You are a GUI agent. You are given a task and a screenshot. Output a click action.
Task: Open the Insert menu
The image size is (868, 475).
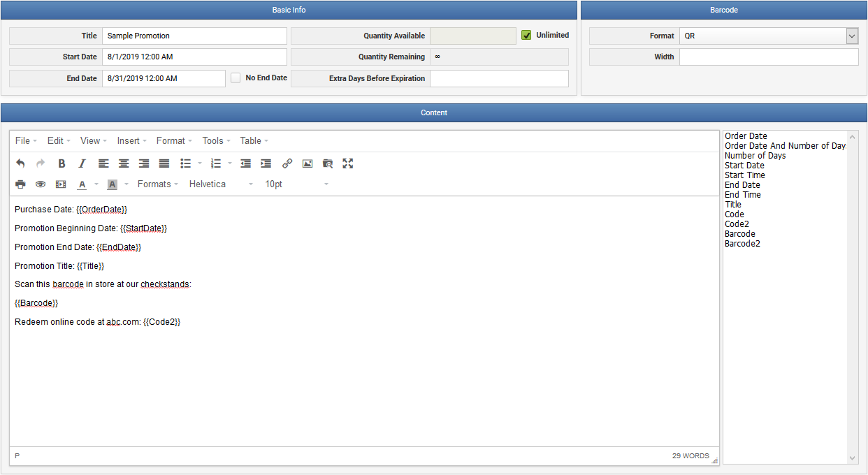pos(132,140)
